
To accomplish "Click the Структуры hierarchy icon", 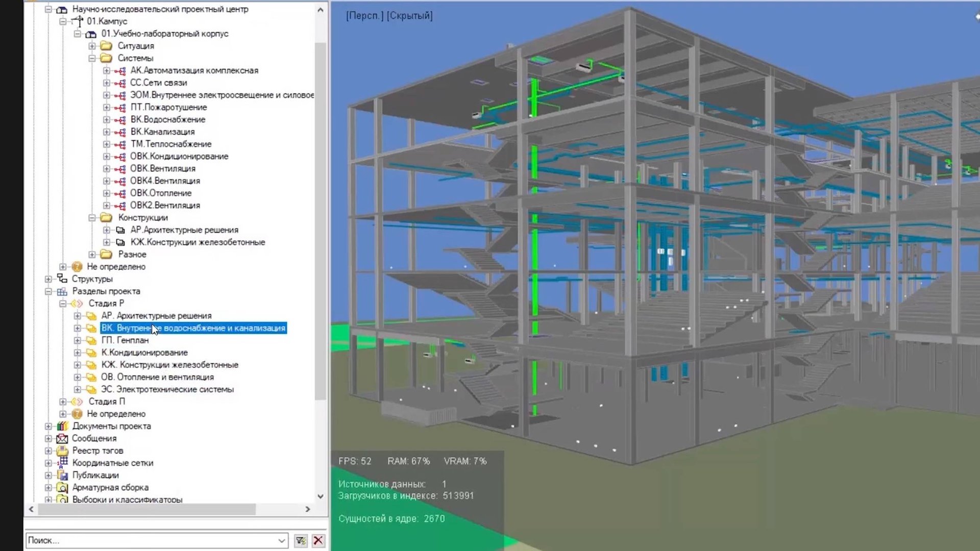I will point(62,279).
